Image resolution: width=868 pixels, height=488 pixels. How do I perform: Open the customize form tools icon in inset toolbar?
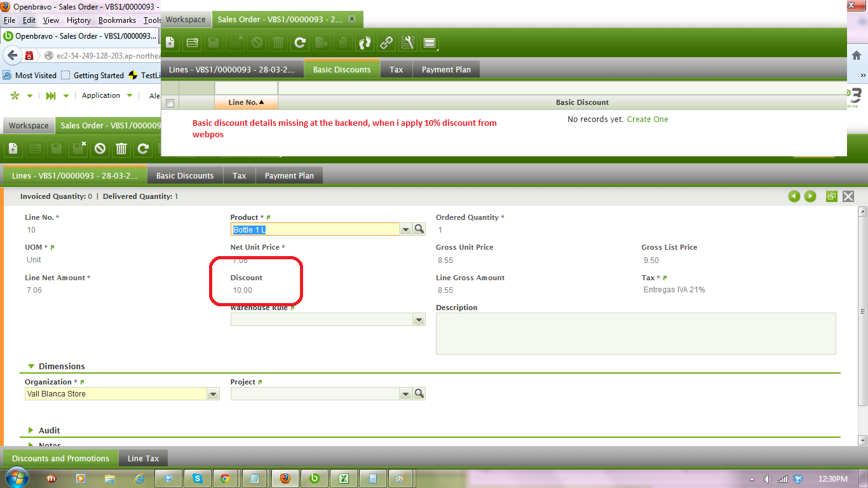(x=408, y=43)
